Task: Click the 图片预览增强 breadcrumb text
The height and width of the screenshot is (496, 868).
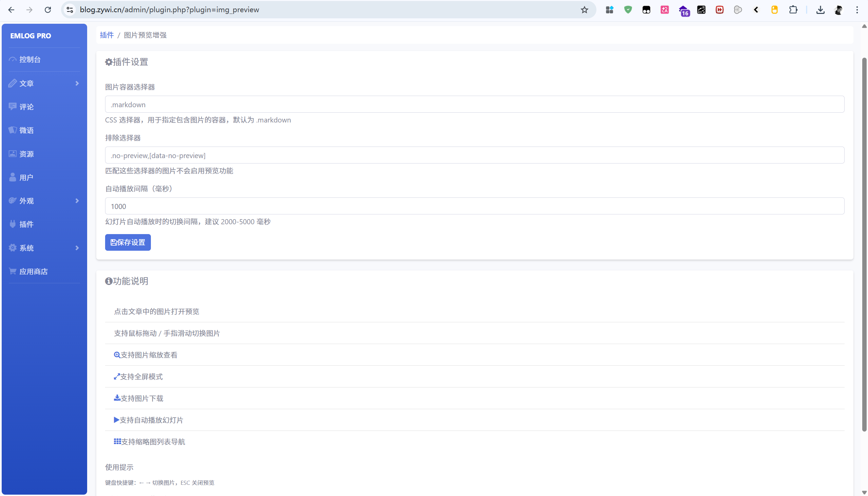Action: (145, 35)
